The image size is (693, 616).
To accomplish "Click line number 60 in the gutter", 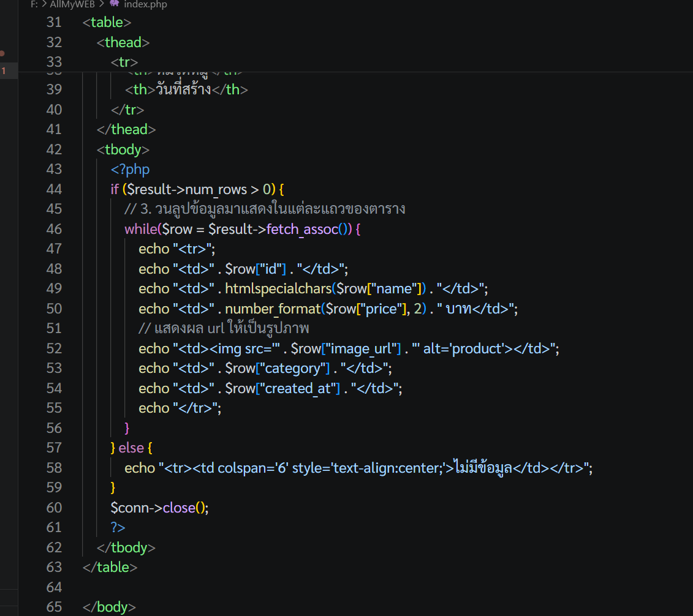I will click(x=54, y=508).
